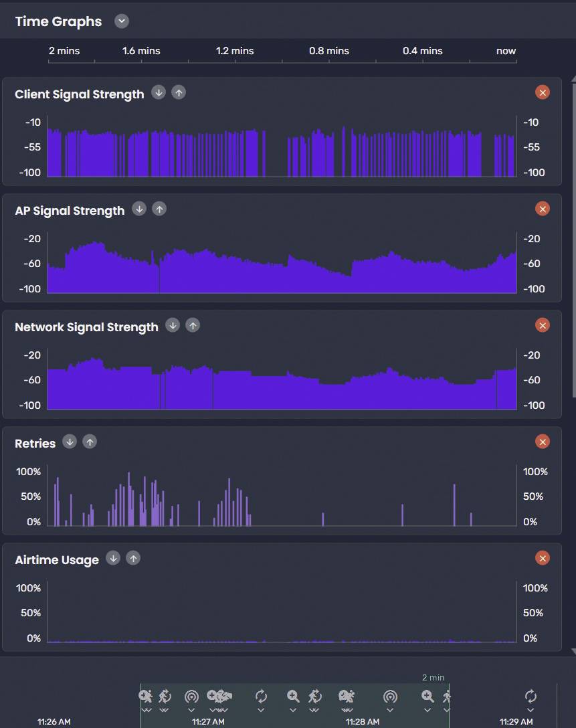The width and height of the screenshot is (576, 728).
Task: Remove the Client Signal Strength graph
Action: coord(542,92)
